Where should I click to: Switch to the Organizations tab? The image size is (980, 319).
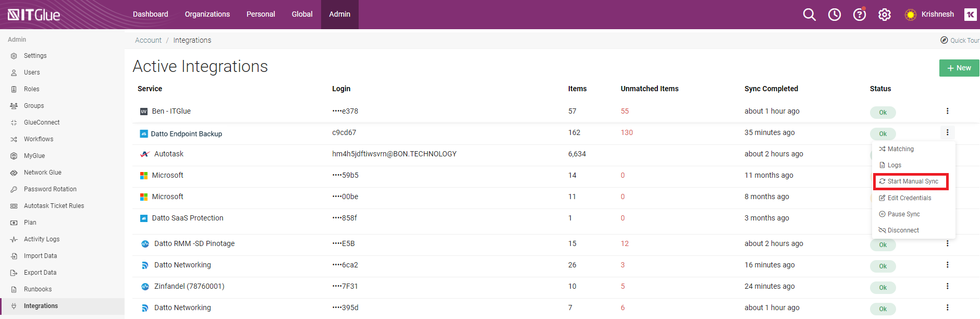[x=207, y=15]
